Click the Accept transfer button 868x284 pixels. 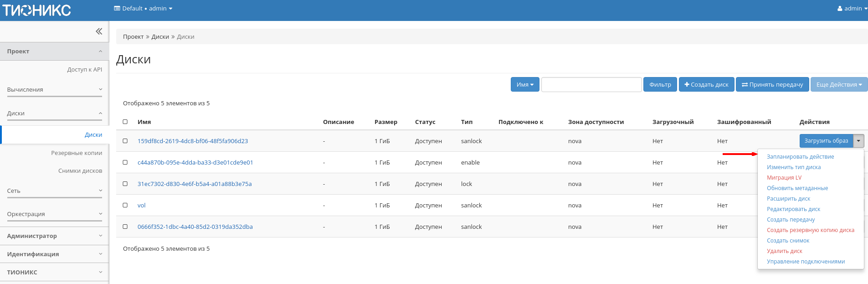(772, 84)
